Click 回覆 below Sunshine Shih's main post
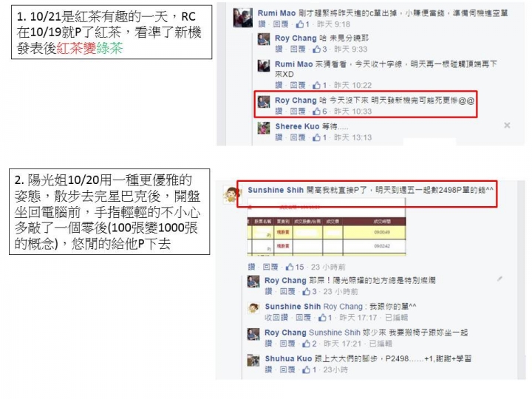 pos(270,267)
